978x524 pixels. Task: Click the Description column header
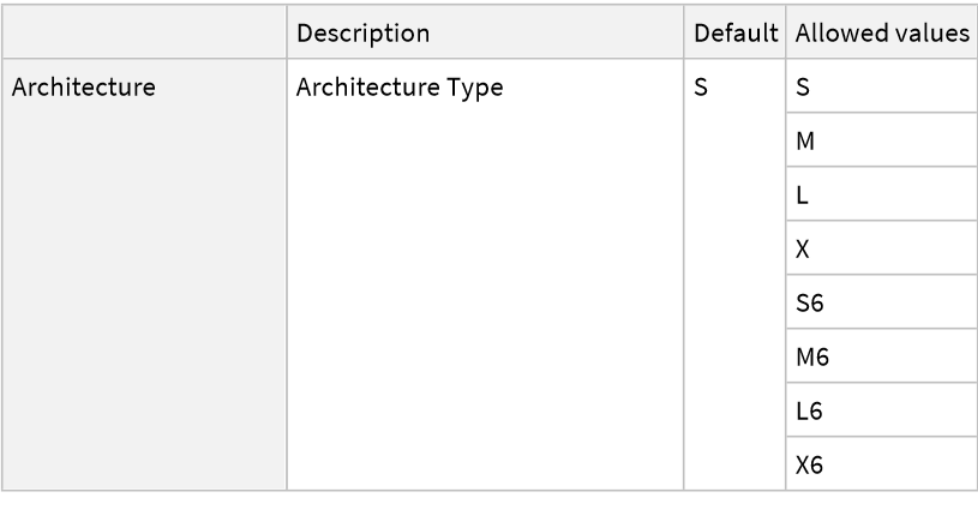pyautogui.click(x=364, y=33)
